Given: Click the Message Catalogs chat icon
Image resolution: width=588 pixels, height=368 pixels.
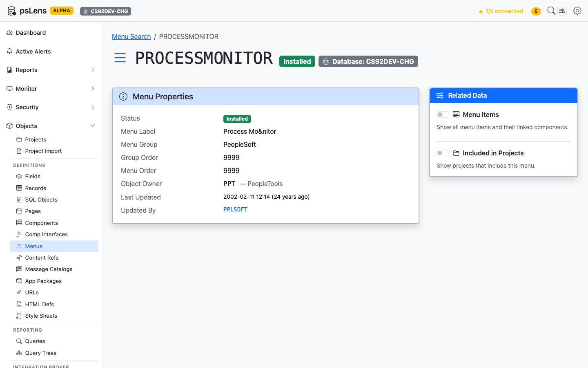Looking at the screenshot, I should pyautogui.click(x=19, y=269).
